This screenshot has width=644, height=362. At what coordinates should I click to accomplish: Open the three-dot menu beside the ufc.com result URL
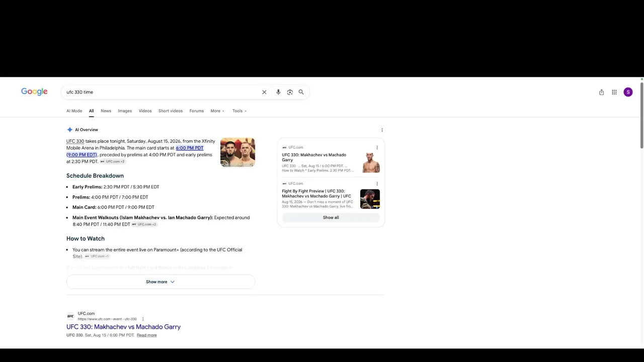pyautogui.click(x=143, y=319)
